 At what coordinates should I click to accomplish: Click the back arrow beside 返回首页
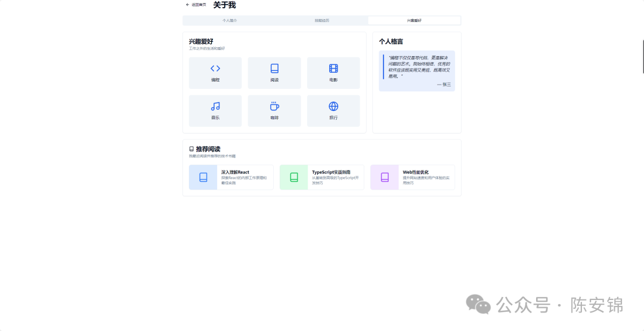point(188,5)
